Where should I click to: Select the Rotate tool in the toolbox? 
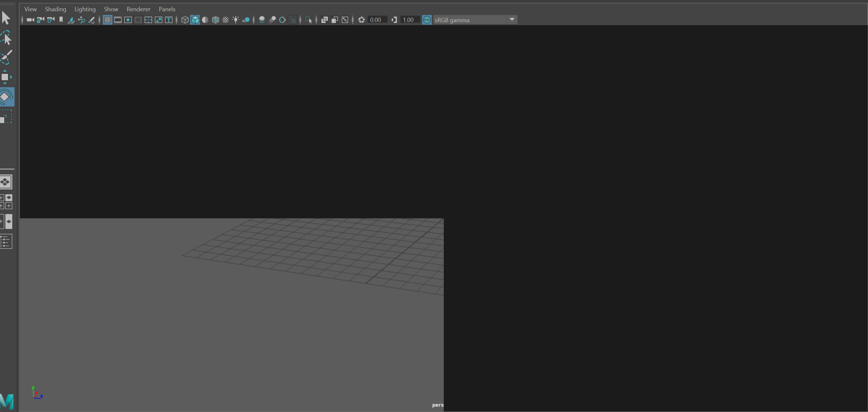(x=6, y=97)
